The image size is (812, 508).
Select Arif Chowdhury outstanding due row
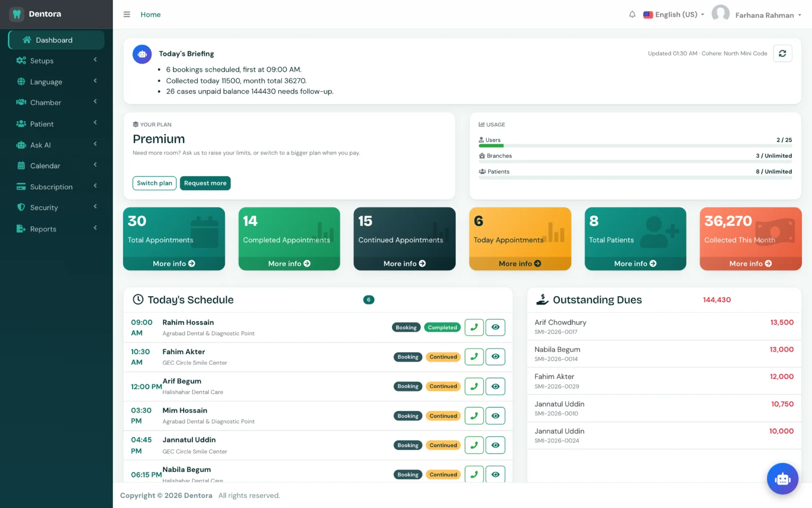664,327
